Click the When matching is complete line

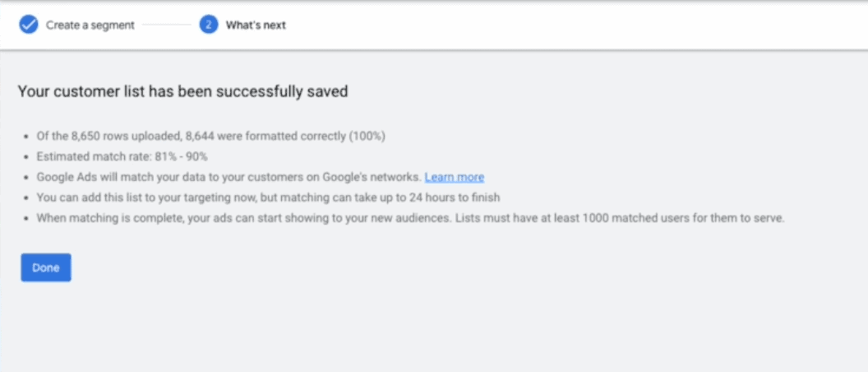click(x=411, y=218)
